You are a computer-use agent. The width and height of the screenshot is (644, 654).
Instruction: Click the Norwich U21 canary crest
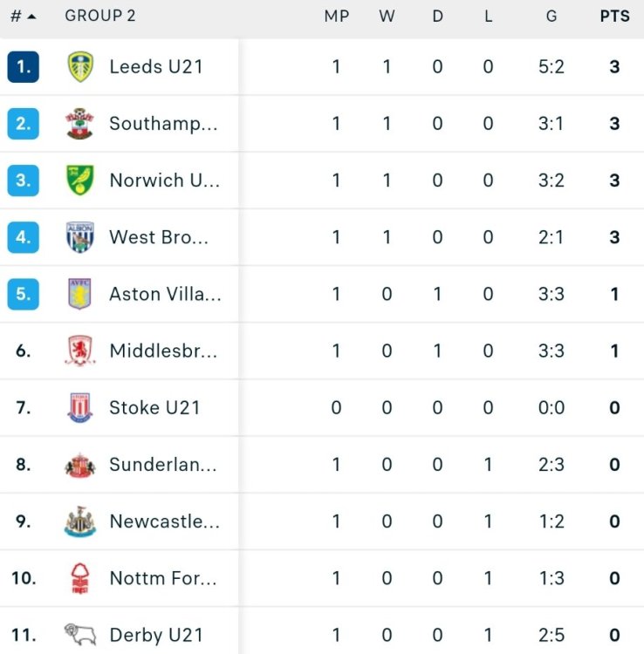(x=80, y=181)
